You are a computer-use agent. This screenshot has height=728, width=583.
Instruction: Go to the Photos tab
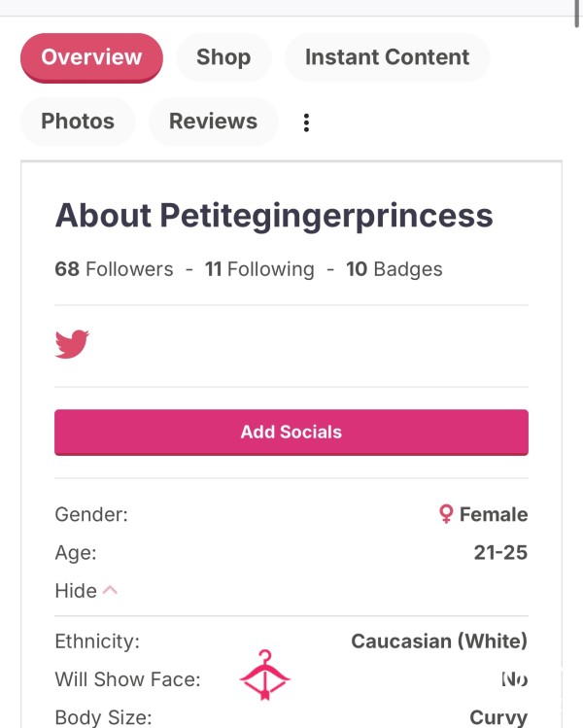coord(78,121)
